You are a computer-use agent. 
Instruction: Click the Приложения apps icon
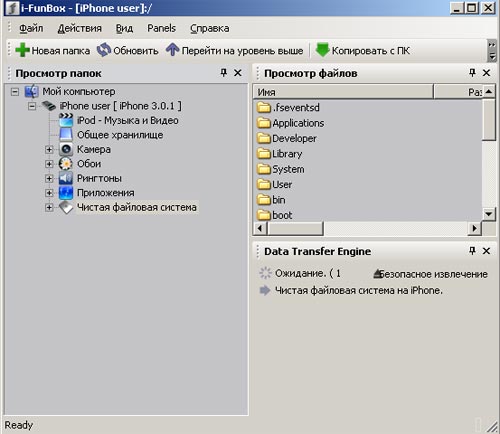(66, 193)
